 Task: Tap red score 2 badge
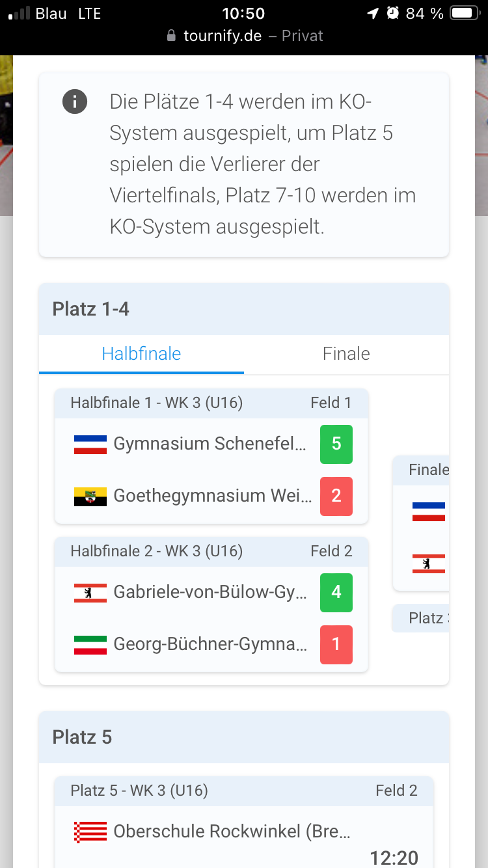(336, 496)
